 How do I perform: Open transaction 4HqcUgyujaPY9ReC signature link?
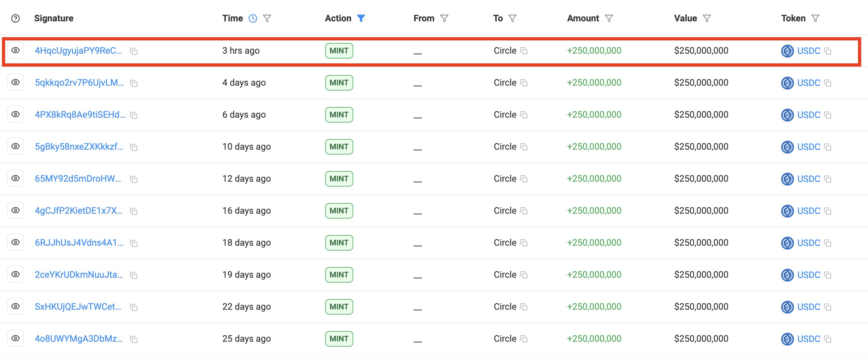point(78,51)
